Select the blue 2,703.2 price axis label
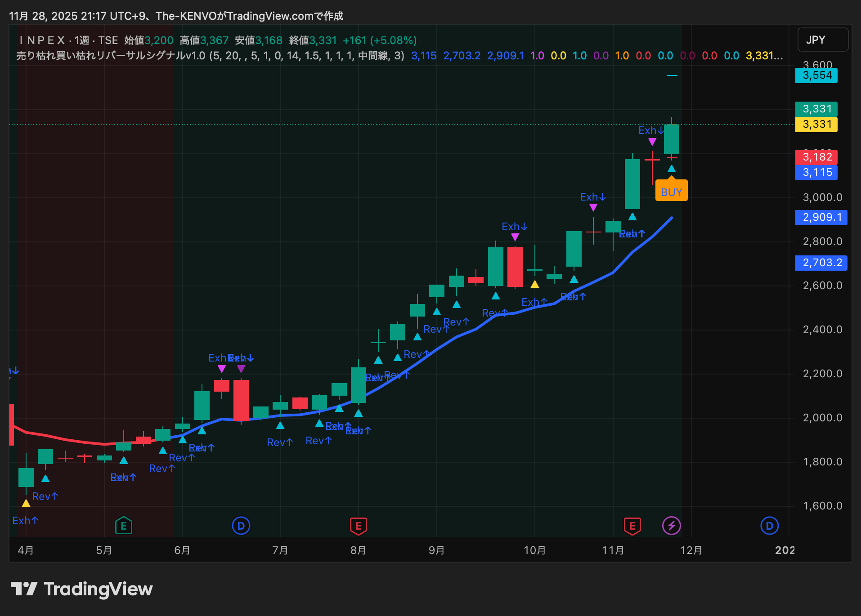861x616 pixels. pyautogui.click(x=821, y=263)
